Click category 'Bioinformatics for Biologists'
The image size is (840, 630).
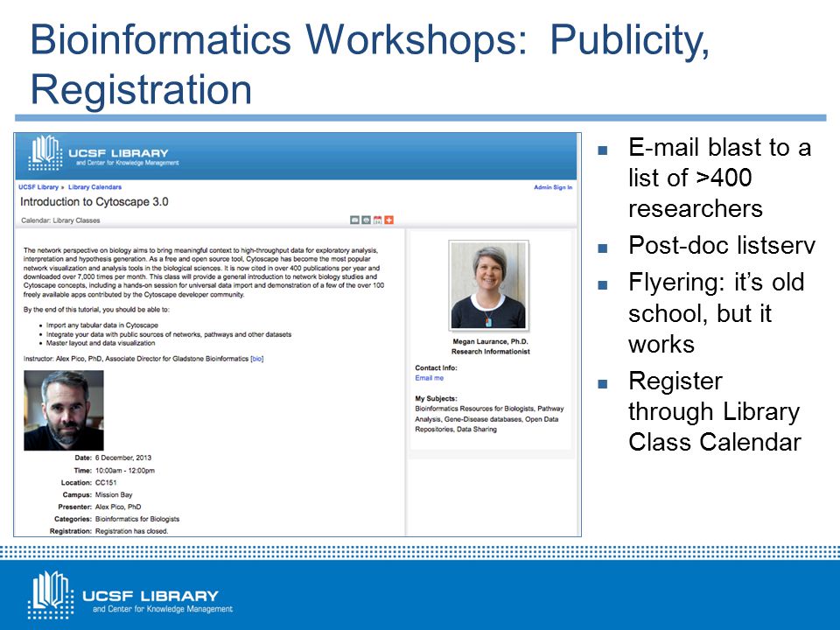137,519
